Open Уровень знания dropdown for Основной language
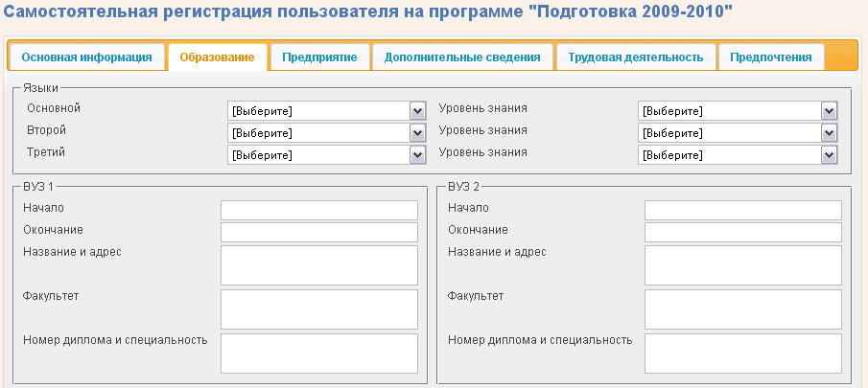The height and width of the screenshot is (388, 868). coord(738,111)
